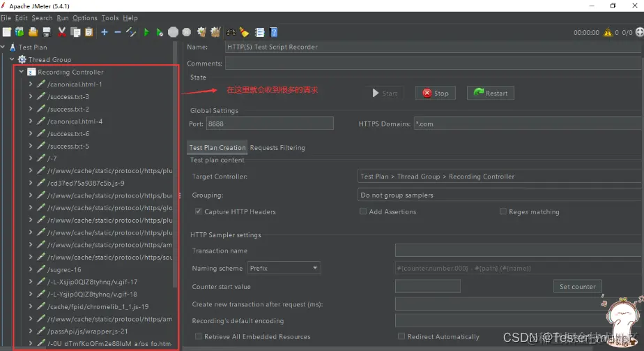Click the blue plus Expand All icon

pyautogui.click(x=105, y=32)
